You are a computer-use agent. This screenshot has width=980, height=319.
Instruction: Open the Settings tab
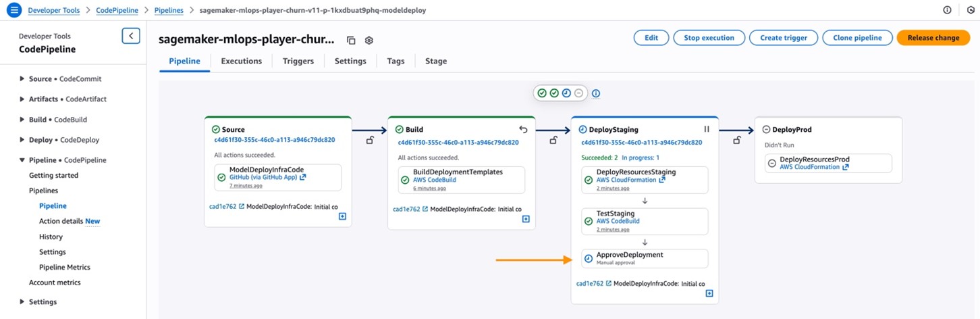(350, 61)
